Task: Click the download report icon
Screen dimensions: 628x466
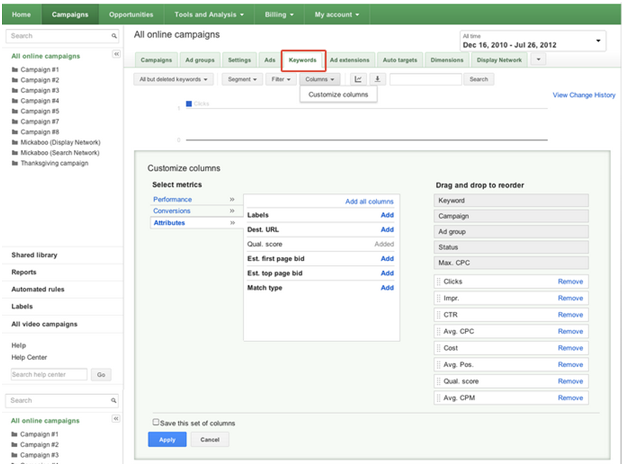Action: pyautogui.click(x=377, y=79)
